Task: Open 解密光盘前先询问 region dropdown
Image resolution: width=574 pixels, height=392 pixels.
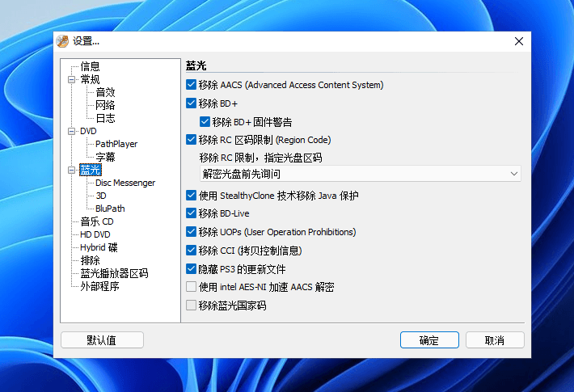Action: point(361,174)
